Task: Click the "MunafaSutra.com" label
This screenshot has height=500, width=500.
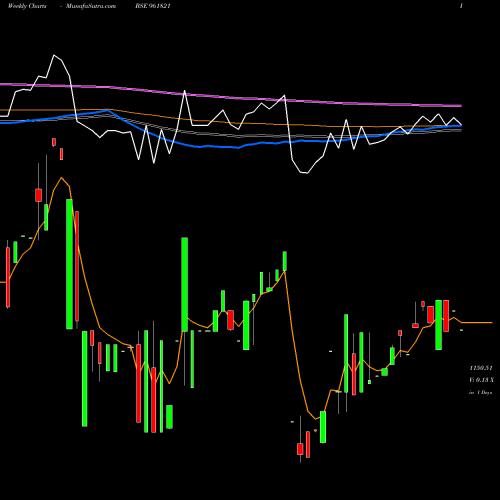Action: pyautogui.click(x=91, y=6)
